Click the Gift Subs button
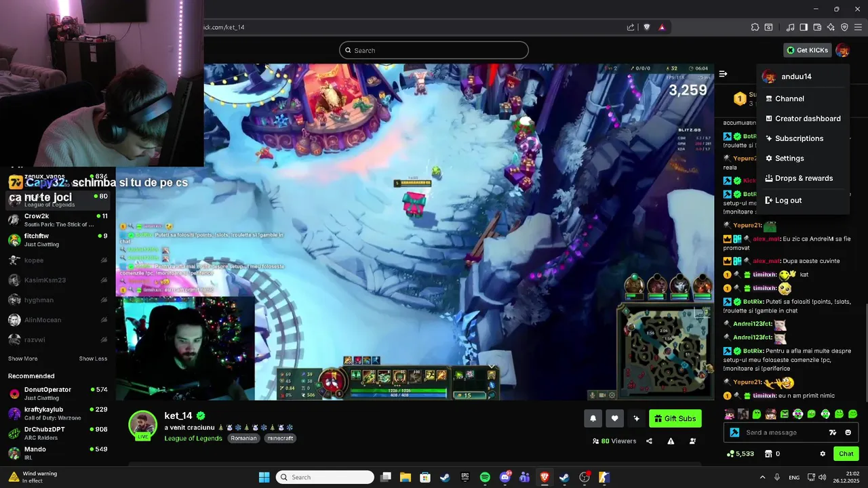The width and height of the screenshot is (868, 488). [675, 419]
